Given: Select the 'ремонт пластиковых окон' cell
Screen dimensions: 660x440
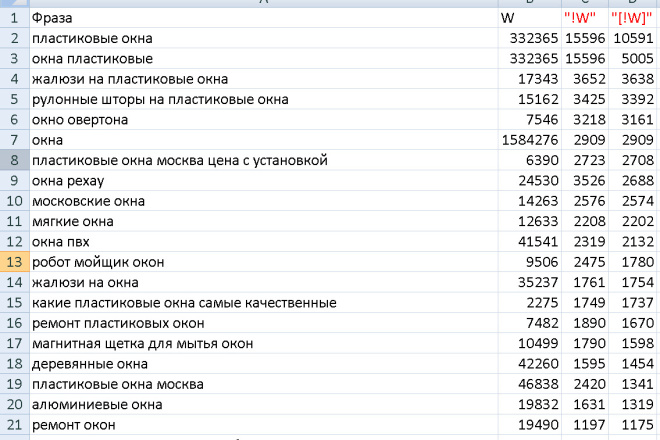Looking at the screenshot, I should [x=264, y=323].
